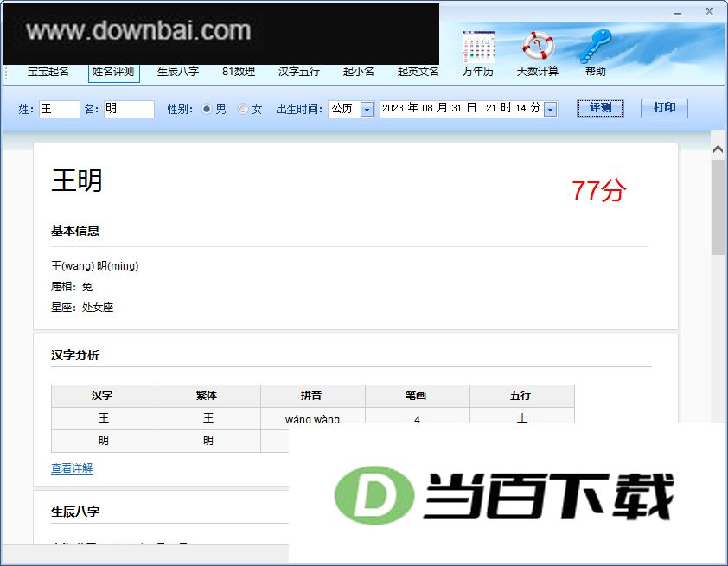This screenshot has width=728, height=566.
Task: Select the 男 gender radio button
Action: pos(207,109)
